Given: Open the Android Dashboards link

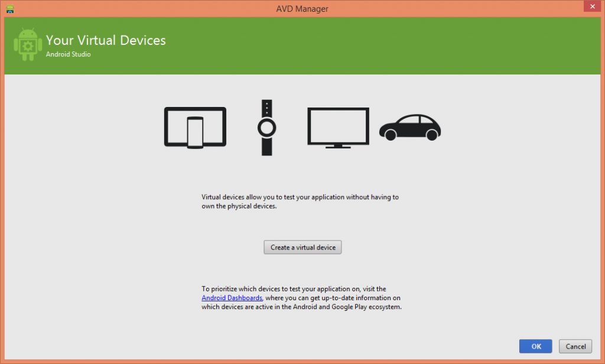Looking at the screenshot, I should (232, 298).
